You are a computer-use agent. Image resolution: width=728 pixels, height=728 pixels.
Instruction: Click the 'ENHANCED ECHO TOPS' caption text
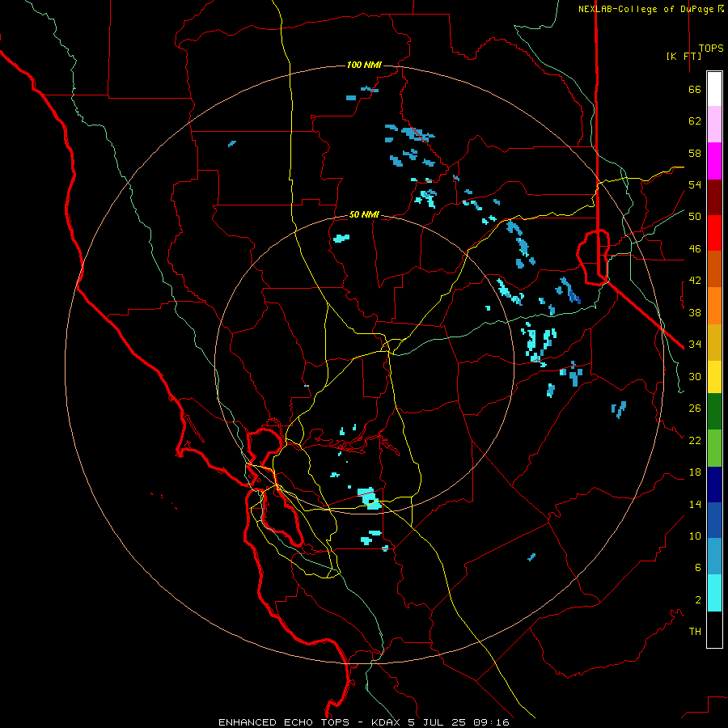pos(284,722)
